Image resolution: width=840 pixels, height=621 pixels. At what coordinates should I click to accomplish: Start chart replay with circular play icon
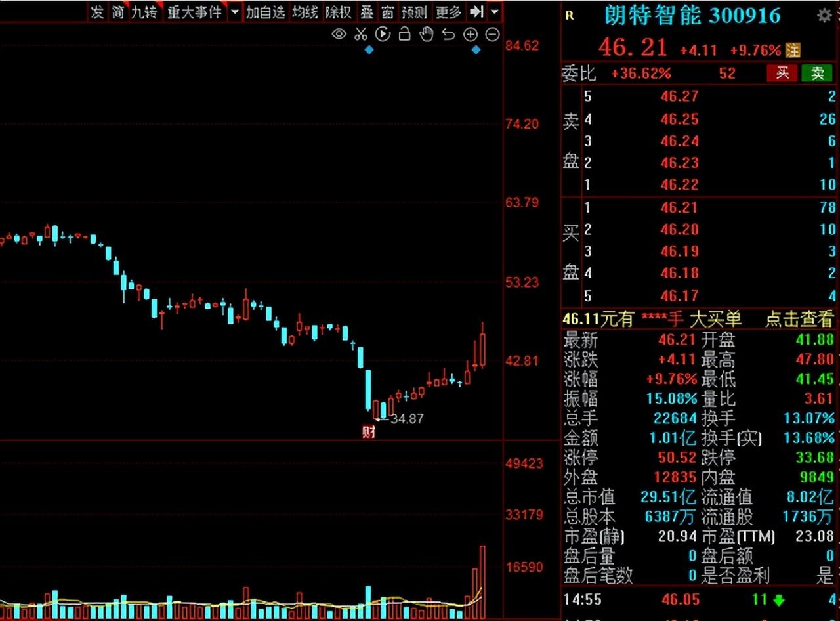[383, 34]
